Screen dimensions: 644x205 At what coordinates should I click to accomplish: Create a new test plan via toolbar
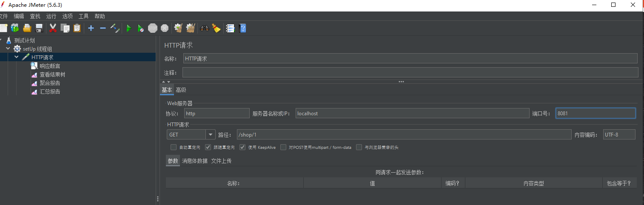point(3,28)
